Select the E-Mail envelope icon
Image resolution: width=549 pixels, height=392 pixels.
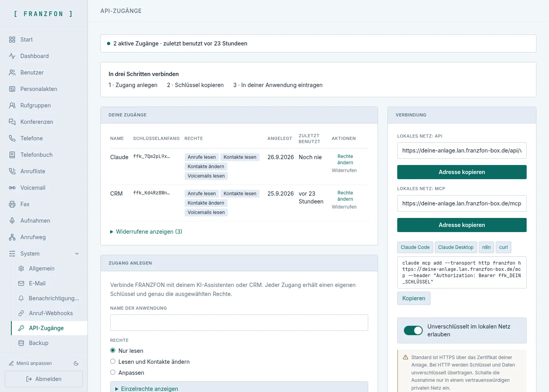click(x=21, y=283)
